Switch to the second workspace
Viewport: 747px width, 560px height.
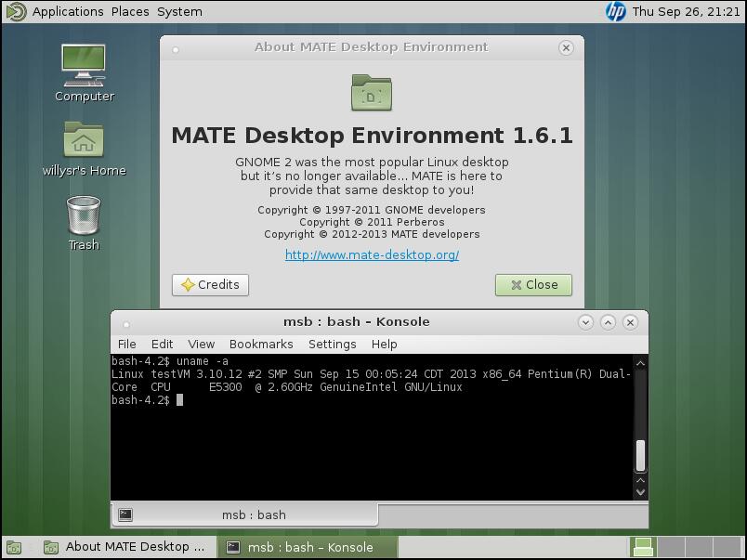(x=671, y=547)
